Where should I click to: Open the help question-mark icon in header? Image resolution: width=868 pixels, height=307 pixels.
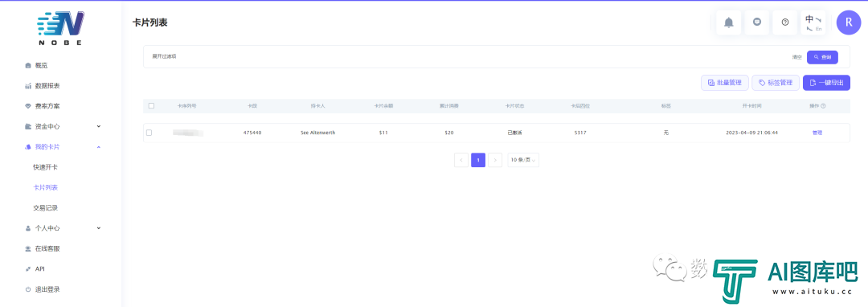point(785,23)
